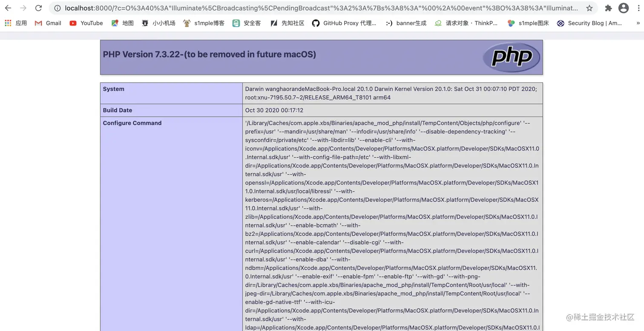Open the s1mple图床 bookmark
The image size is (644, 331).
528,23
